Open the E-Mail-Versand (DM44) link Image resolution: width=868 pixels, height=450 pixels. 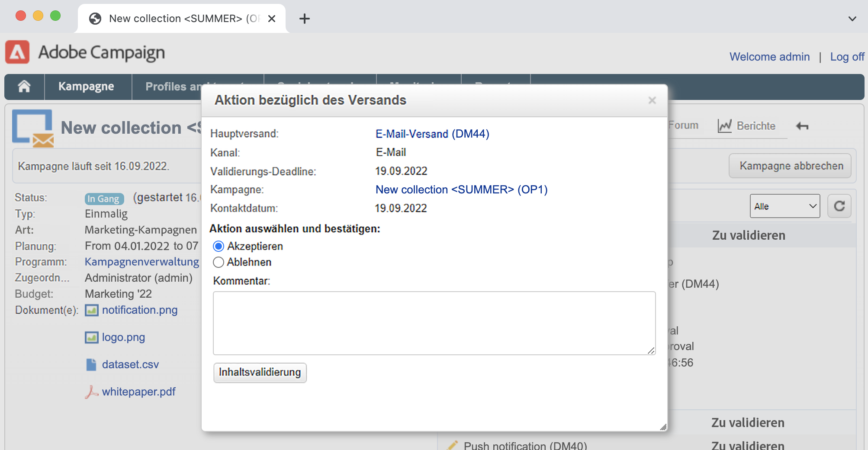pos(432,134)
